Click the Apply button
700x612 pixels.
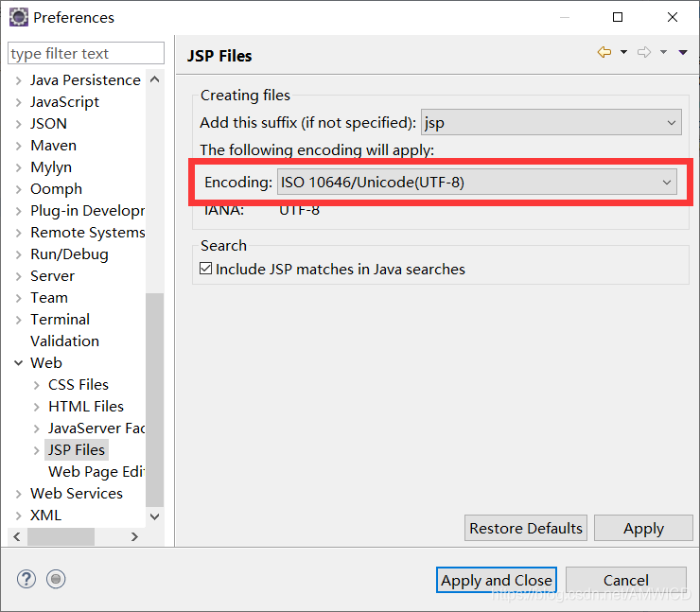643,528
